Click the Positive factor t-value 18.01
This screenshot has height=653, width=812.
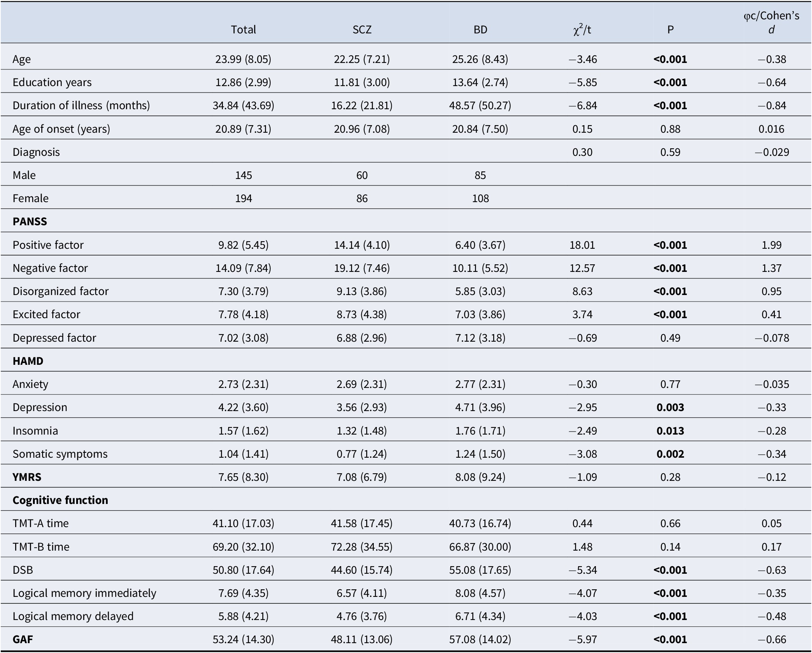582,245
